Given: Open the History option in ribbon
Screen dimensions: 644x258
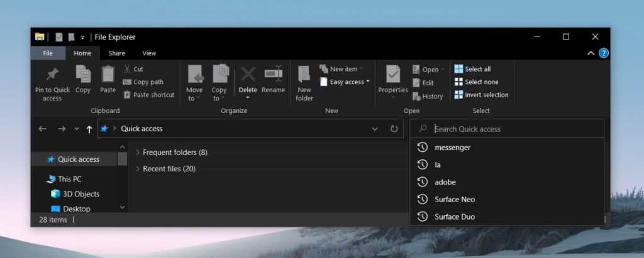Looking at the screenshot, I should click(428, 96).
